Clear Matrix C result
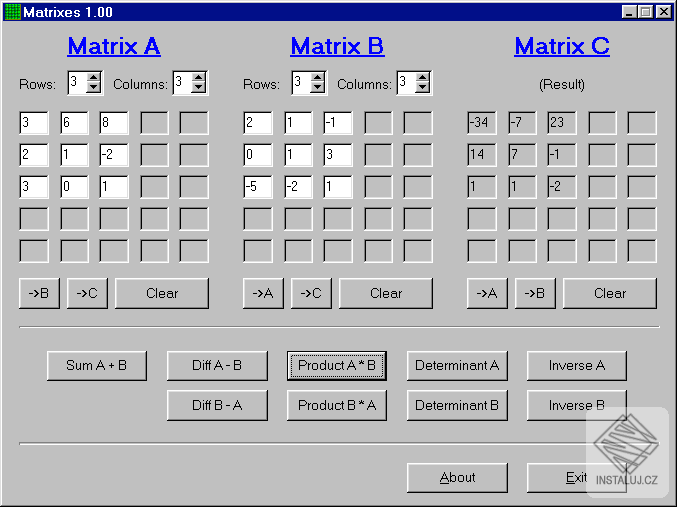The width and height of the screenshot is (677, 507). tap(610, 293)
